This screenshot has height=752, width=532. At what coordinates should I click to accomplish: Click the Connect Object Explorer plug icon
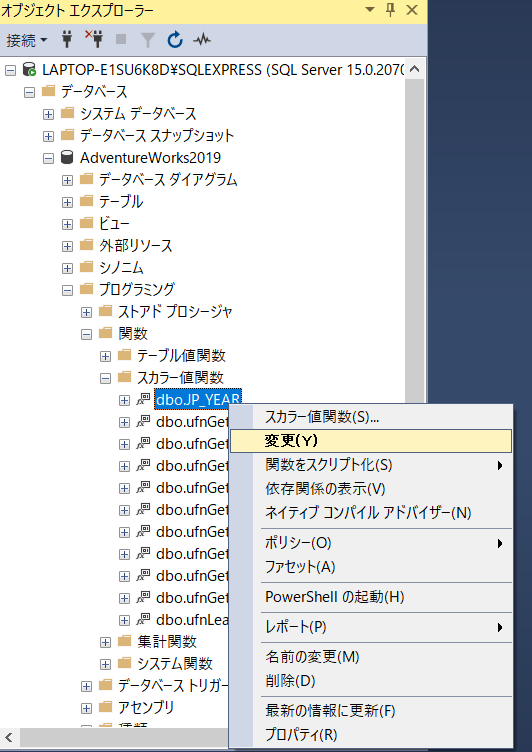pos(67,40)
